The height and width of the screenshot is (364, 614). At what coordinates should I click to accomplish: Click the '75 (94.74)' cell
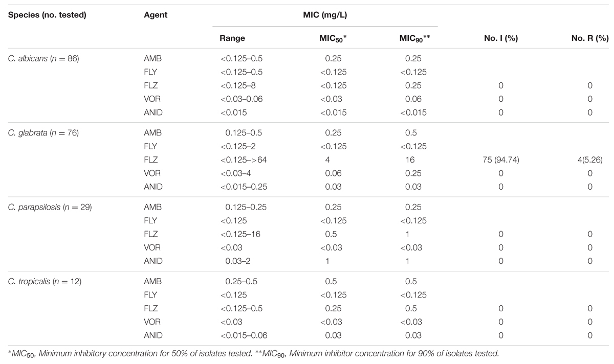[500, 161]
